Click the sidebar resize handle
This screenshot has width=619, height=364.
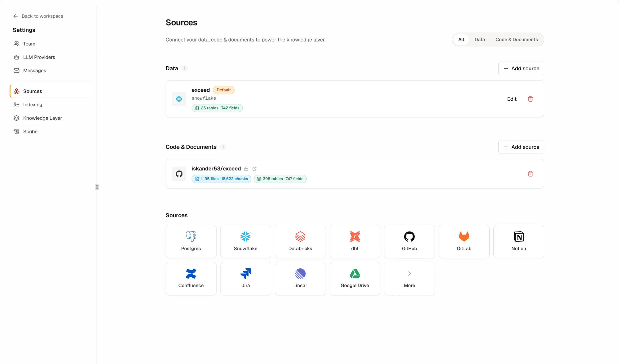point(97,187)
